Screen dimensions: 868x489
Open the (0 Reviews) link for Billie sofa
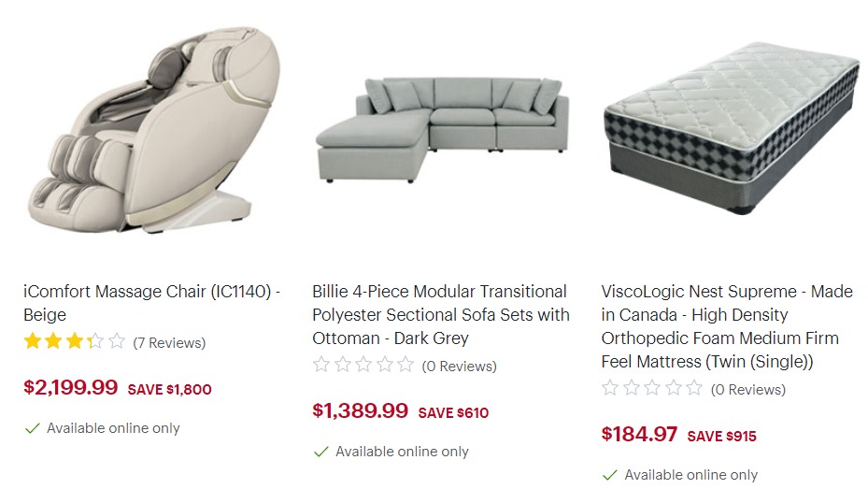[x=460, y=367]
